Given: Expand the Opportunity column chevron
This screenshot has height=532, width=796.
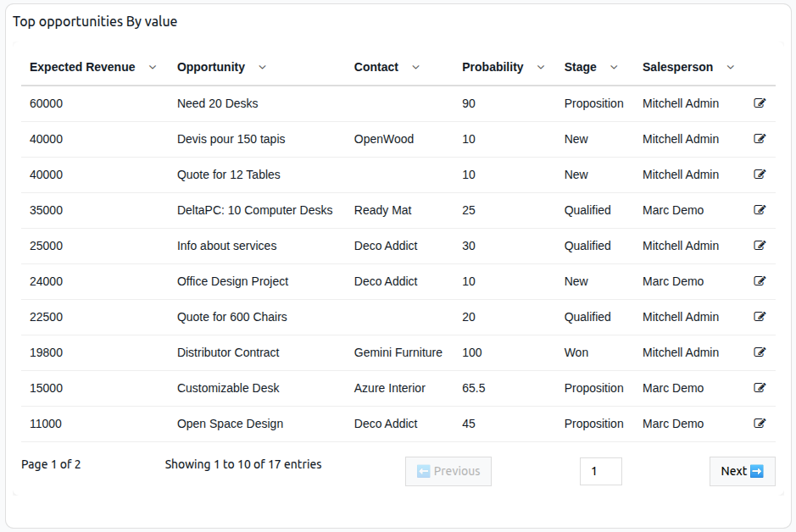Looking at the screenshot, I should [x=262, y=68].
